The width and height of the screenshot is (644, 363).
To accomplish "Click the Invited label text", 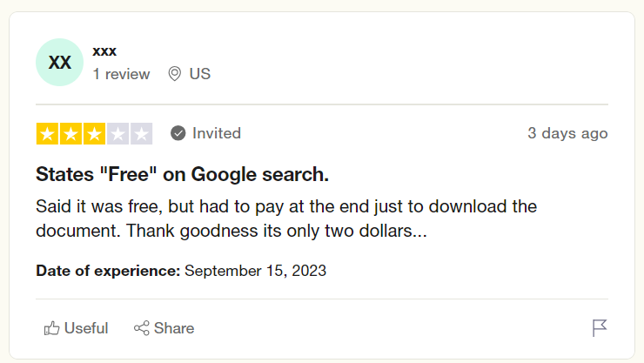I will point(216,133).
